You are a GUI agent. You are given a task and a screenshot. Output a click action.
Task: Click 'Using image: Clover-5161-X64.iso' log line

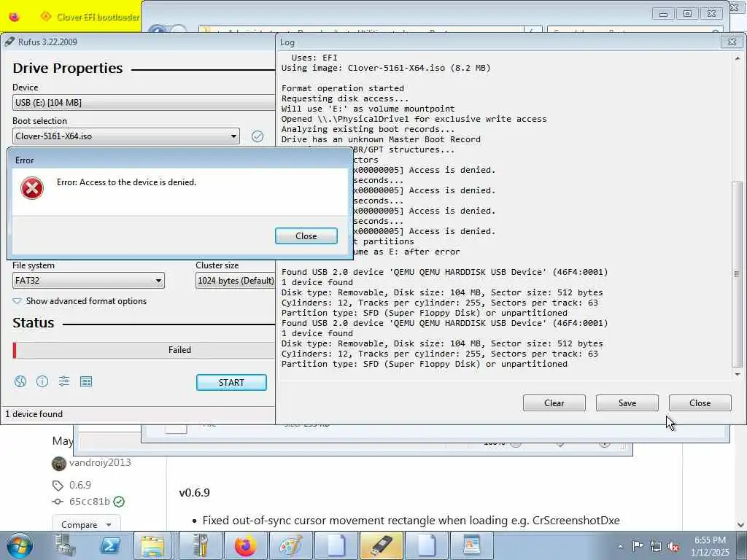pyautogui.click(x=386, y=68)
